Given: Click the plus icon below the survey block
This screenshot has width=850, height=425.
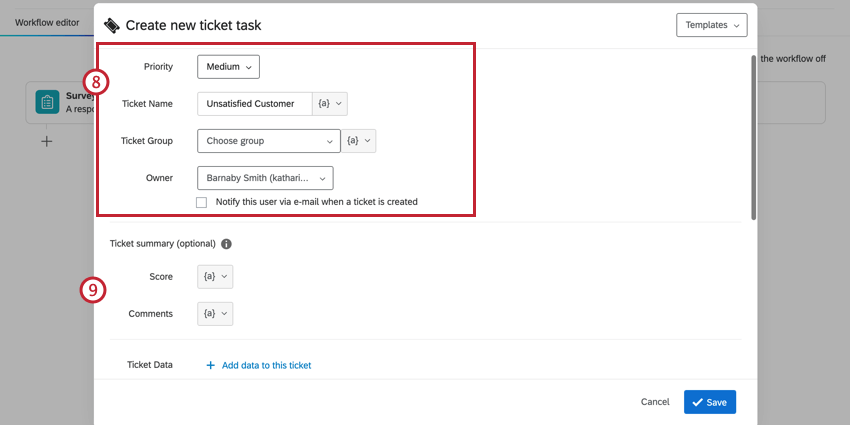Looking at the screenshot, I should click(x=46, y=142).
